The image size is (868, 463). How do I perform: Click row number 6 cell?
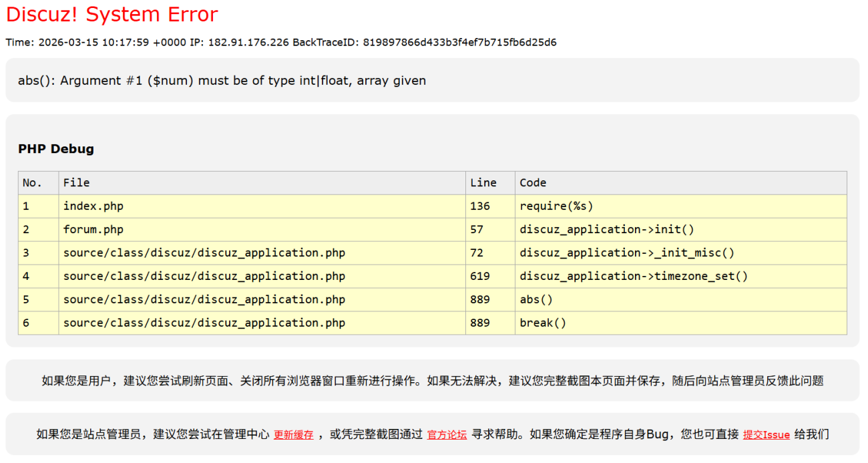point(39,323)
